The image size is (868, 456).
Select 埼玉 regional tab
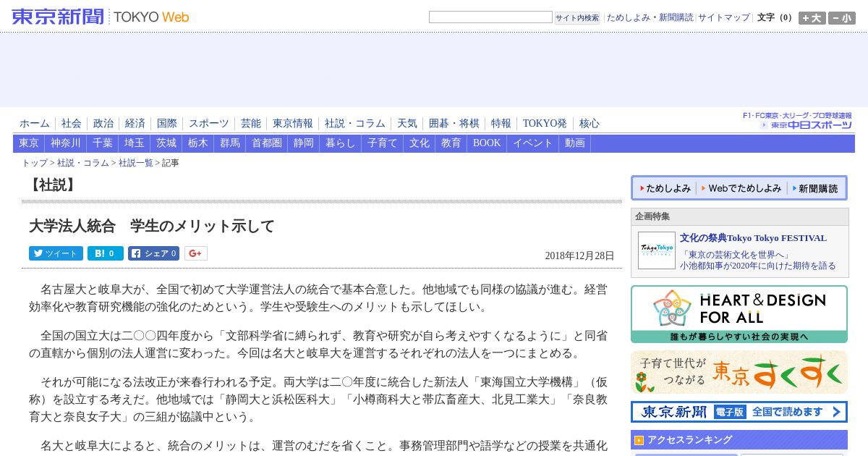tap(135, 143)
